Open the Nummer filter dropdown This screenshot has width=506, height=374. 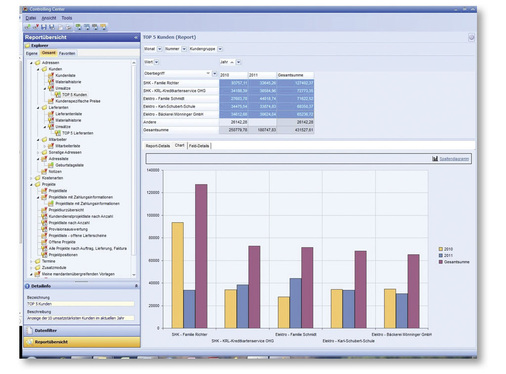184,49
